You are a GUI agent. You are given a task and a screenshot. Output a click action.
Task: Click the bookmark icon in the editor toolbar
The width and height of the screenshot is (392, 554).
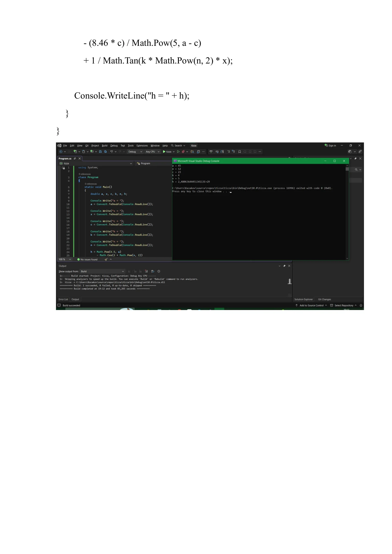240,152
